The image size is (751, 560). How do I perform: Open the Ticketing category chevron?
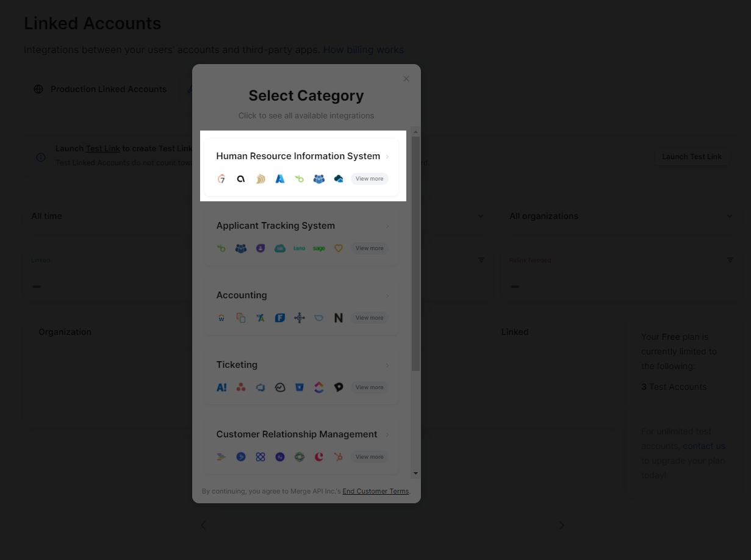point(387,365)
